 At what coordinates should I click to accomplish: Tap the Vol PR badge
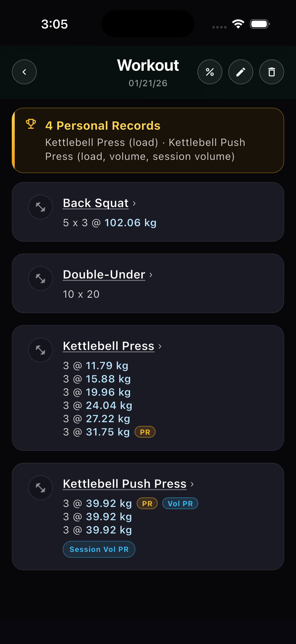(x=180, y=504)
